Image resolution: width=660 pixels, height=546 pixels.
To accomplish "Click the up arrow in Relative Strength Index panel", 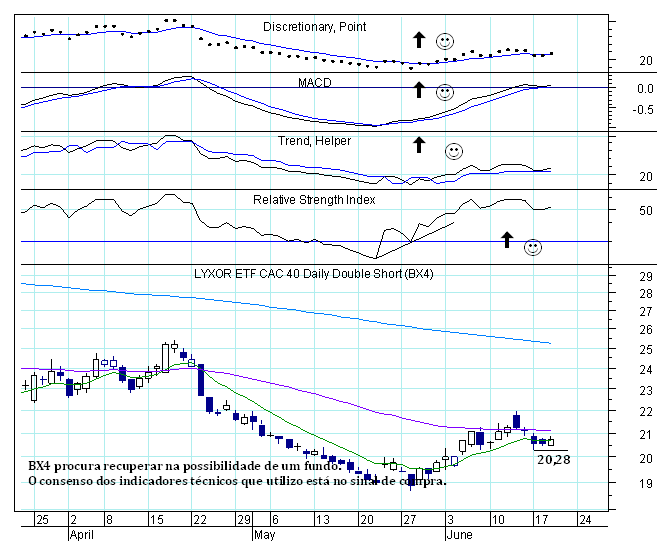I will pos(507,240).
